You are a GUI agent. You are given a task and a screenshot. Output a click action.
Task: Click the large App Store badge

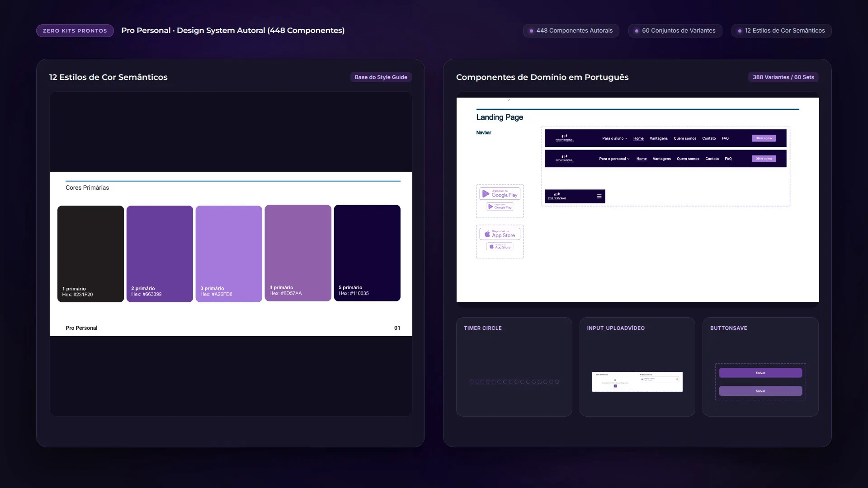500,234
